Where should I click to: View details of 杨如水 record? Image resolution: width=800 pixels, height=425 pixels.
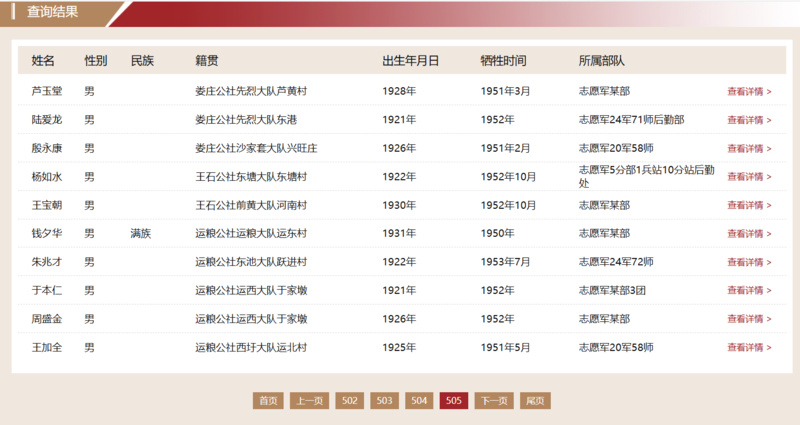pos(749,177)
